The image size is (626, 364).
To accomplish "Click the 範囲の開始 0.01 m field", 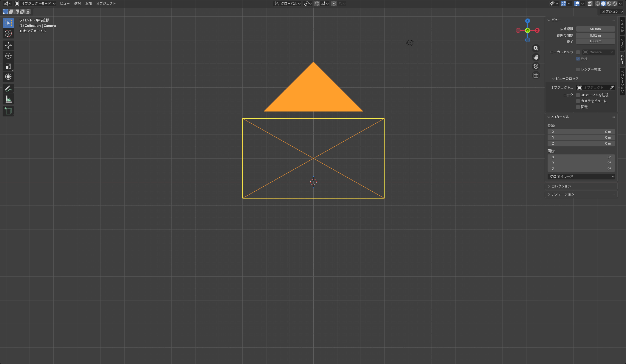I will [x=595, y=35].
